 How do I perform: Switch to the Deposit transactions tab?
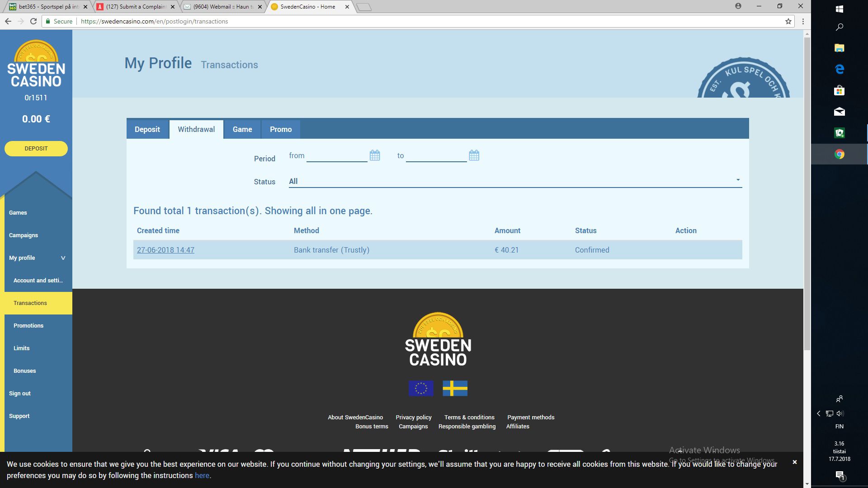[x=147, y=129]
